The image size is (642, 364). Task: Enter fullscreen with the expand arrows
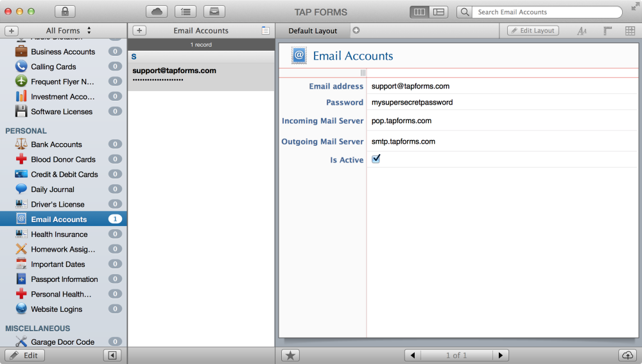click(x=635, y=6)
